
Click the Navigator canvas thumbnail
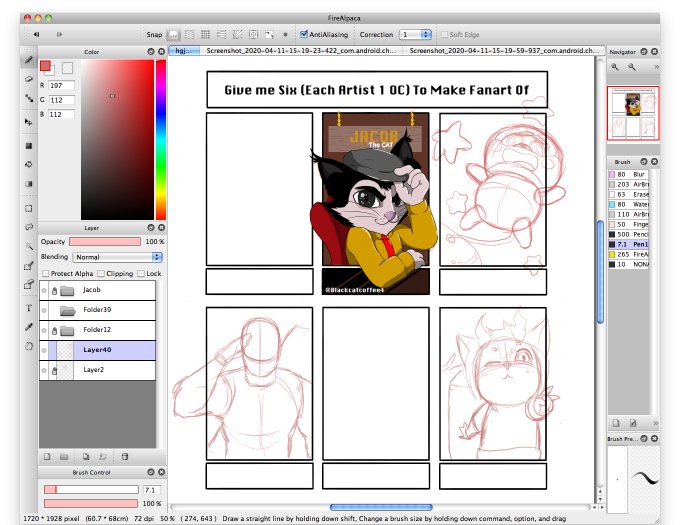tap(633, 113)
